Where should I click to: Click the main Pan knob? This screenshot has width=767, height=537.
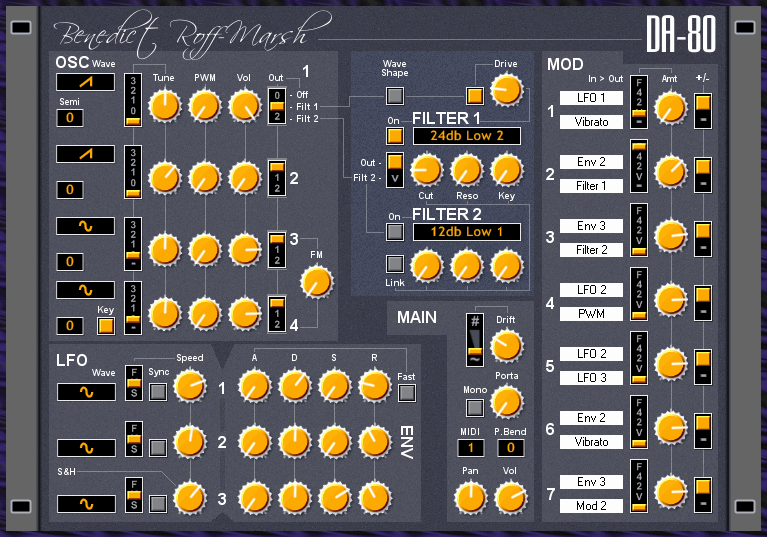(469, 496)
